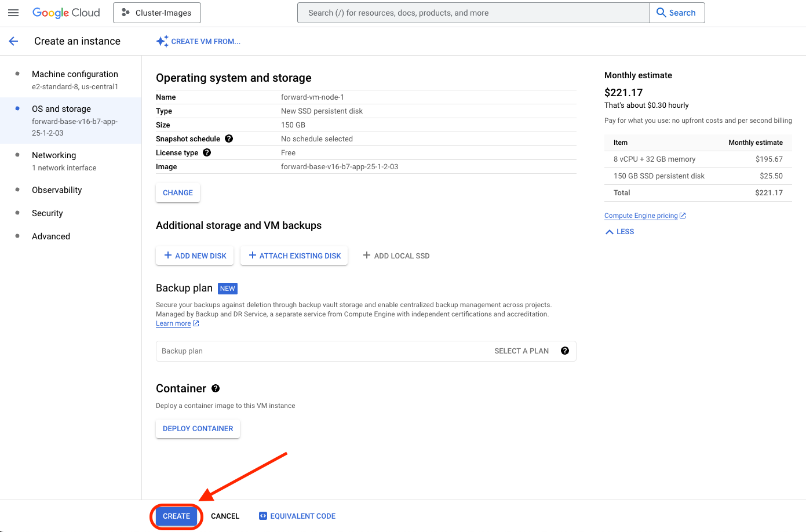Click Snapshot schedule help icon
Screen dimensions: 806x532
click(229, 139)
